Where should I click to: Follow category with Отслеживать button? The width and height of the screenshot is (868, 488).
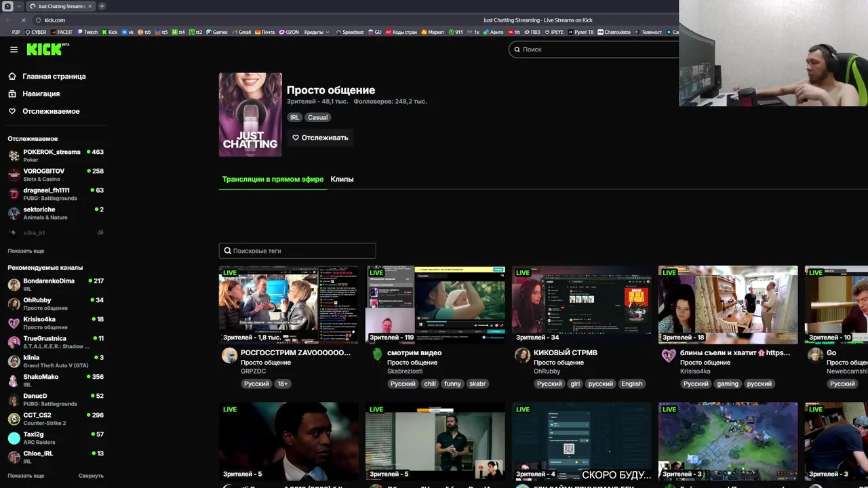(320, 138)
